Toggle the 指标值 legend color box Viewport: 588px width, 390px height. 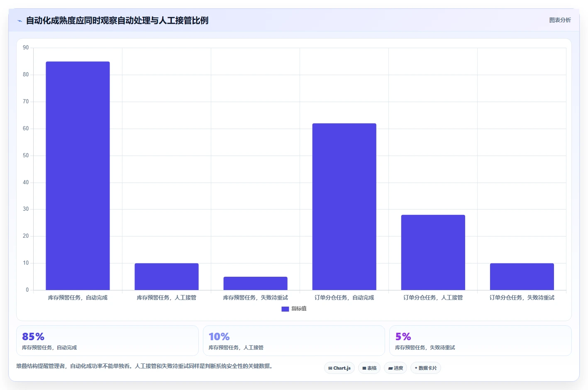pos(285,309)
